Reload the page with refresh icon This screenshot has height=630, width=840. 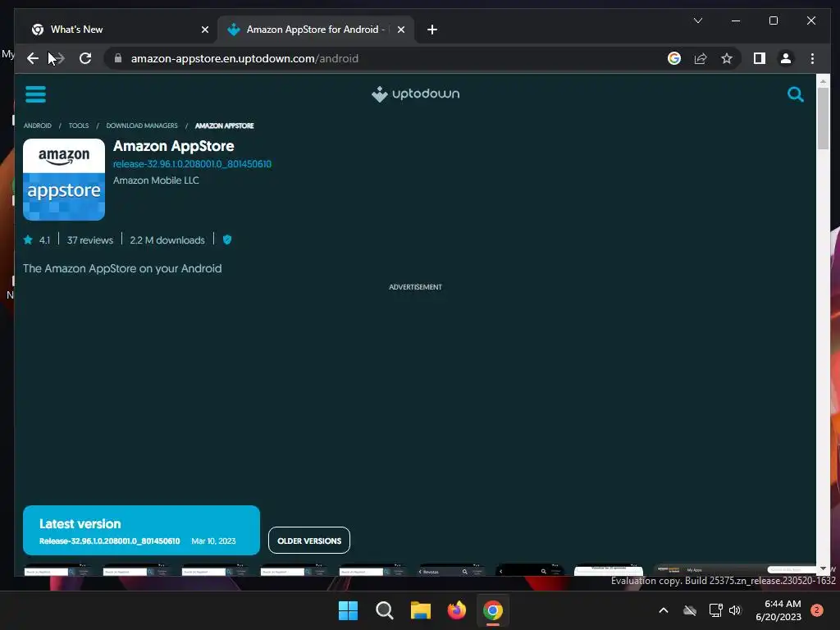point(85,58)
